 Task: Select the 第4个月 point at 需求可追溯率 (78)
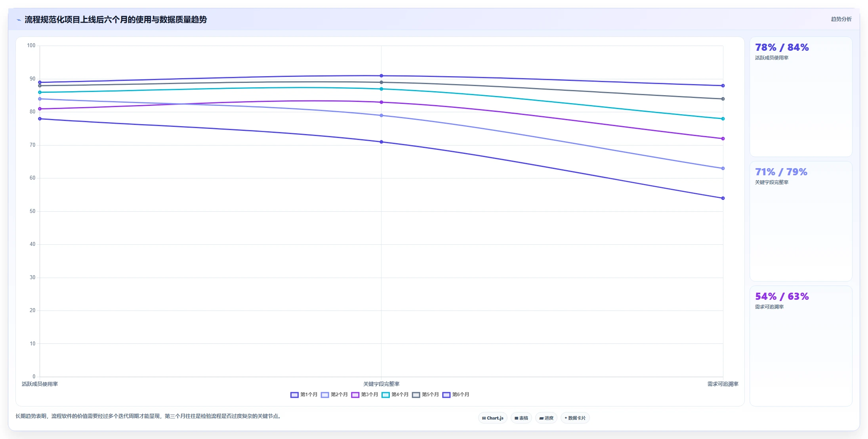click(x=723, y=119)
